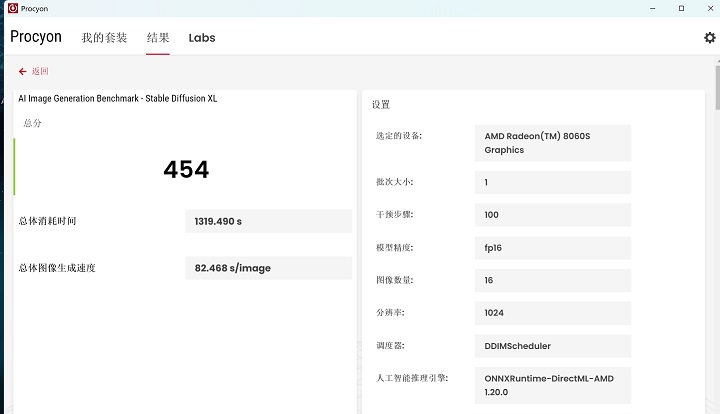The width and height of the screenshot is (720, 414).
Task: Click the vertical scrollbar thumb
Action: [717, 87]
